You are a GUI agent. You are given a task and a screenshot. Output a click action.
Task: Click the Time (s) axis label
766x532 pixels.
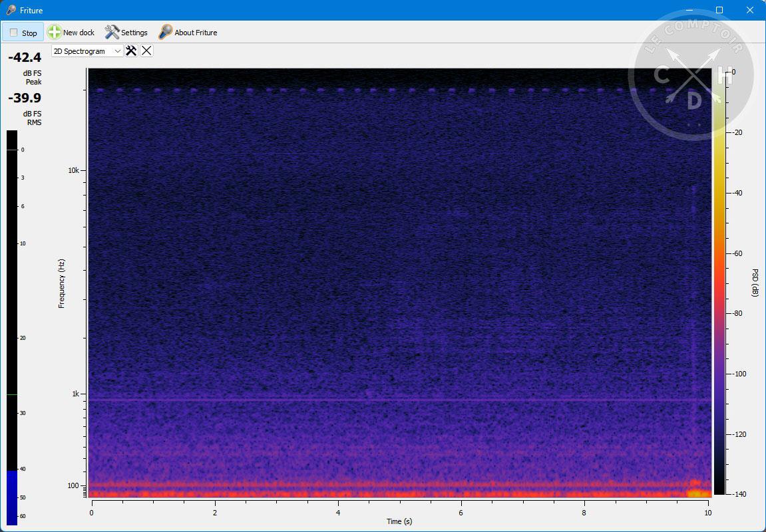tap(399, 521)
